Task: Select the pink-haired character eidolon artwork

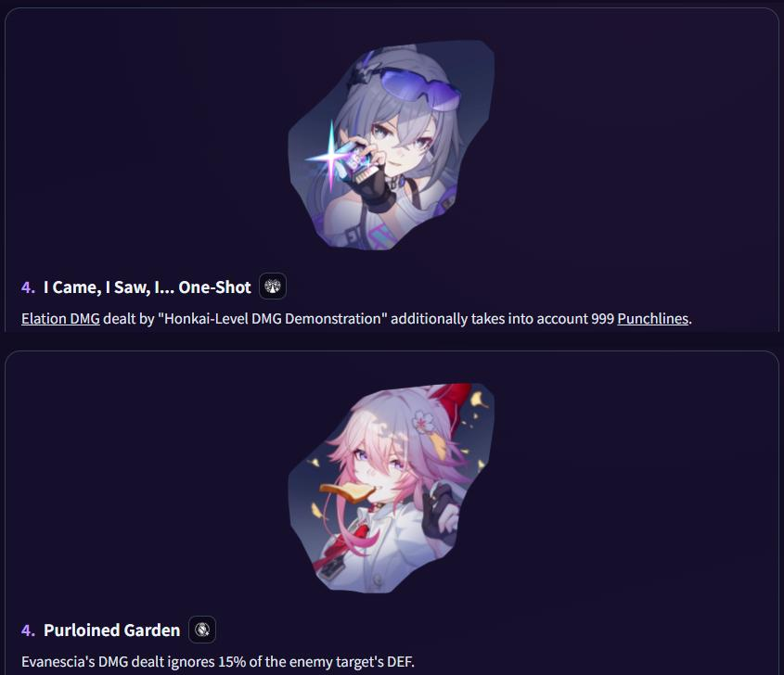Action: pyautogui.click(x=391, y=488)
